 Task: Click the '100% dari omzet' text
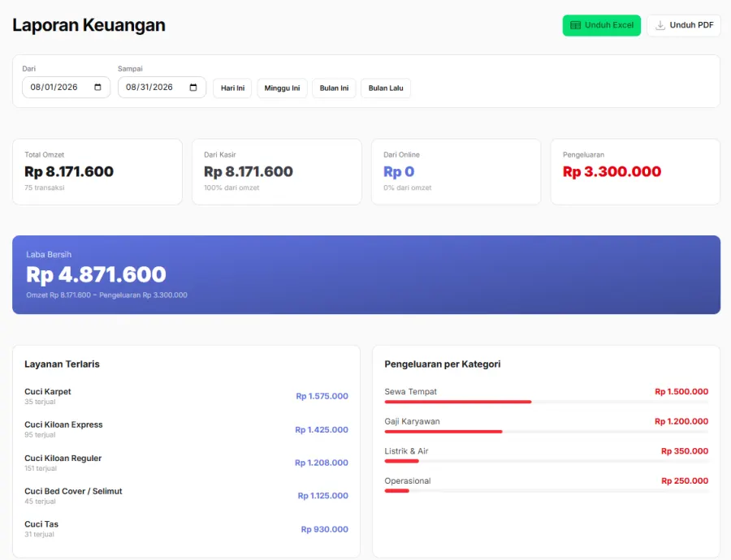click(x=231, y=187)
